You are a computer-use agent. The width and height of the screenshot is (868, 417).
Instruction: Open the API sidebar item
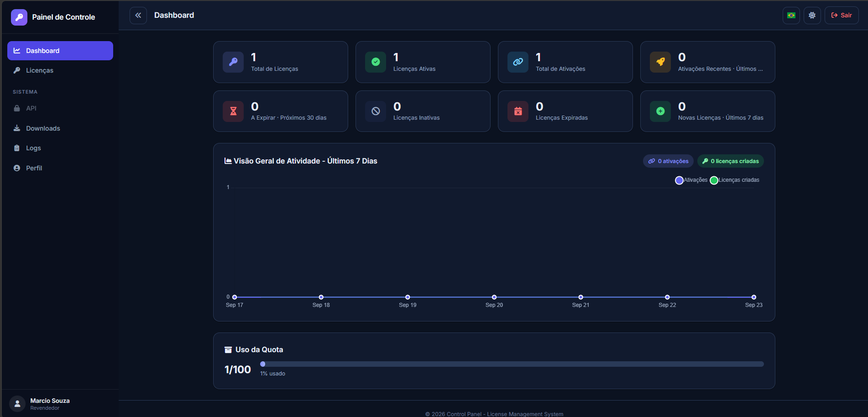(x=60, y=108)
